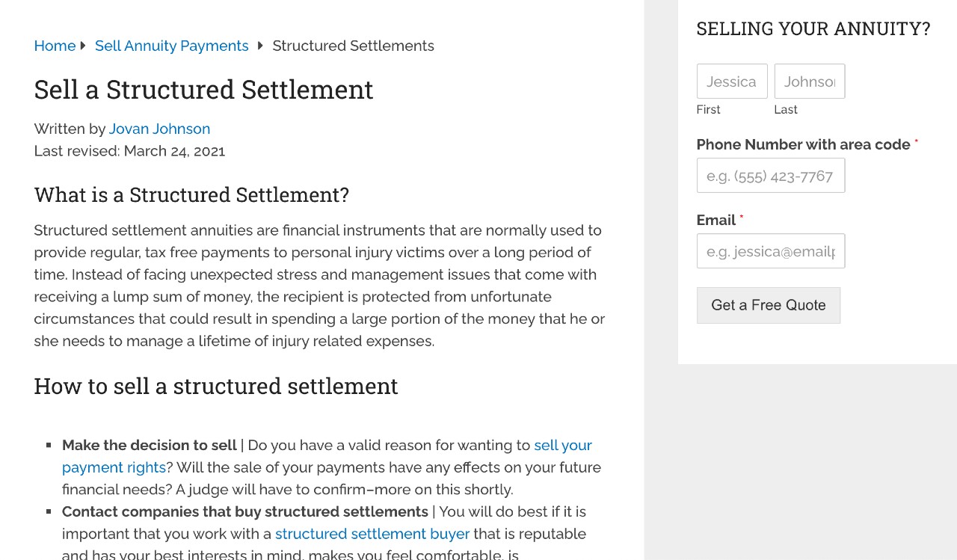Click the author link Jovan Johnson
The width and height of the screenshot is (957, 560).
click(159, 129)
